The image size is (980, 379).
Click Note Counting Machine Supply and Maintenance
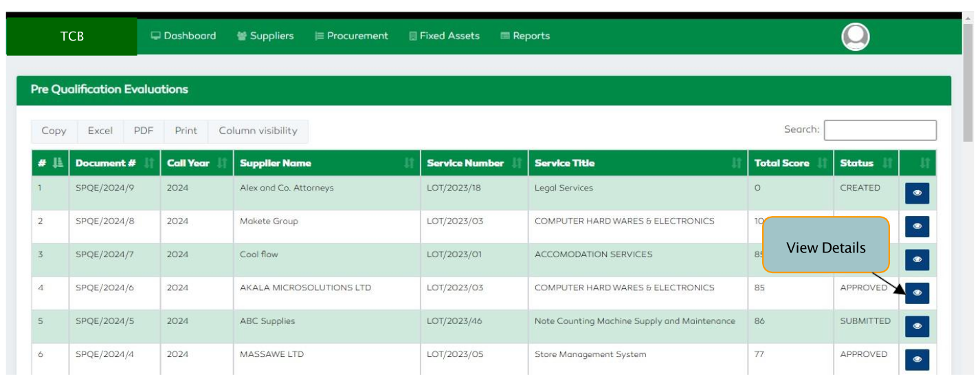click(x=635, y=321)
